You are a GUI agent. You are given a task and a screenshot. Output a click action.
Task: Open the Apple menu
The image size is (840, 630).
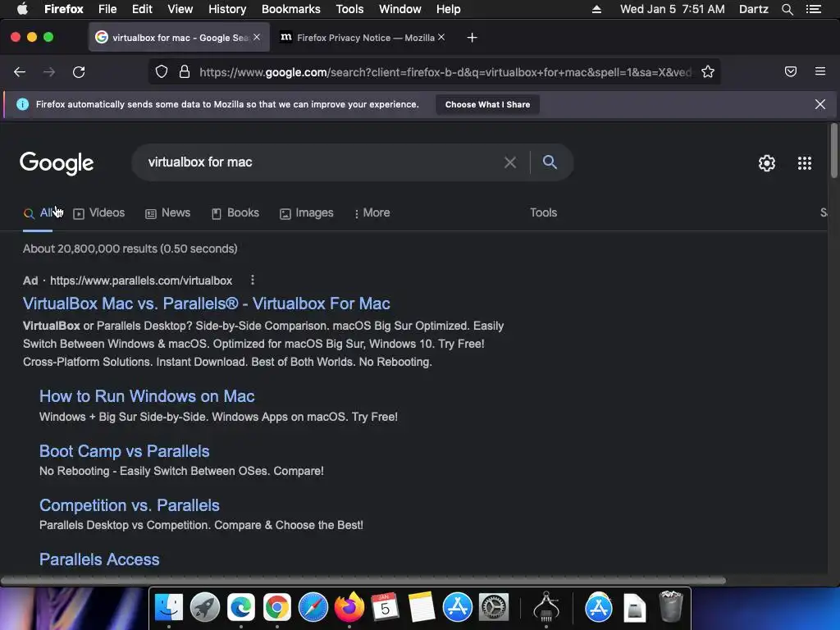22,9
